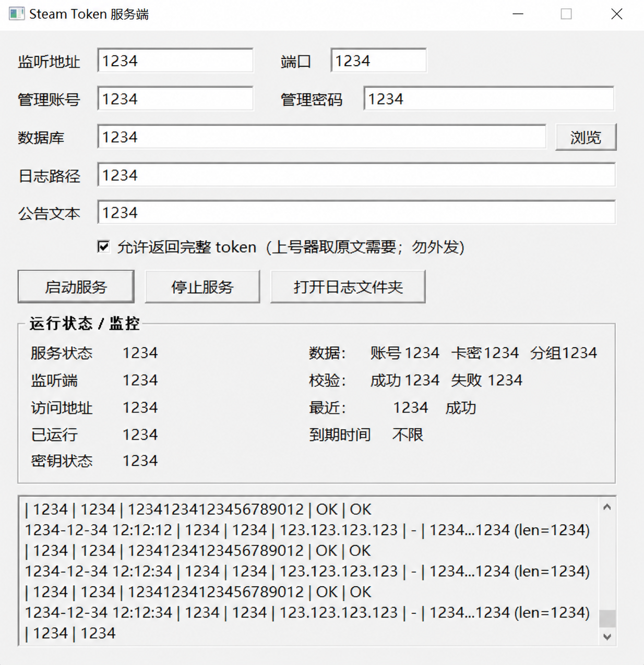The height and width of the screenshot is (665, 644).
Task: Click the 日志路径 input field
Action: [x=356, y=175]
